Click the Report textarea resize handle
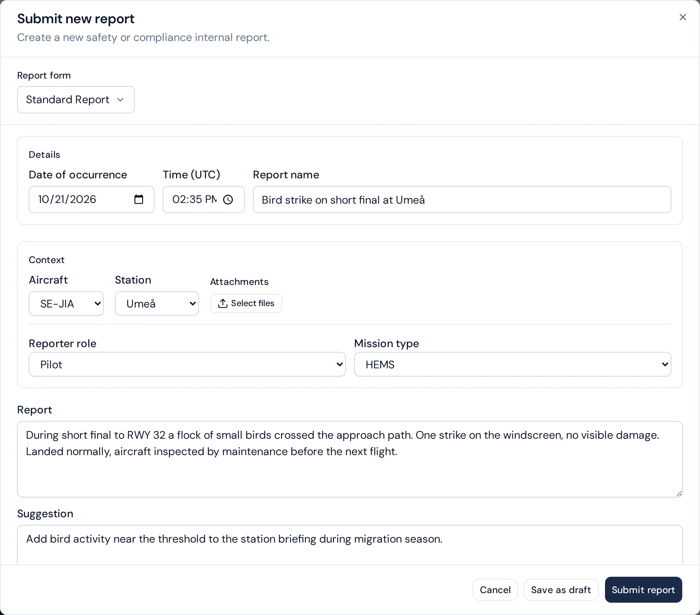Viewport: 700px width, 615px height. click(679, 493)
